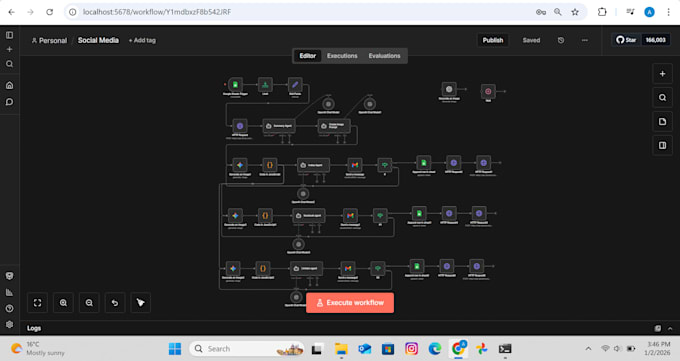Open the chat icon in sidebar

(x=10, y=102)
